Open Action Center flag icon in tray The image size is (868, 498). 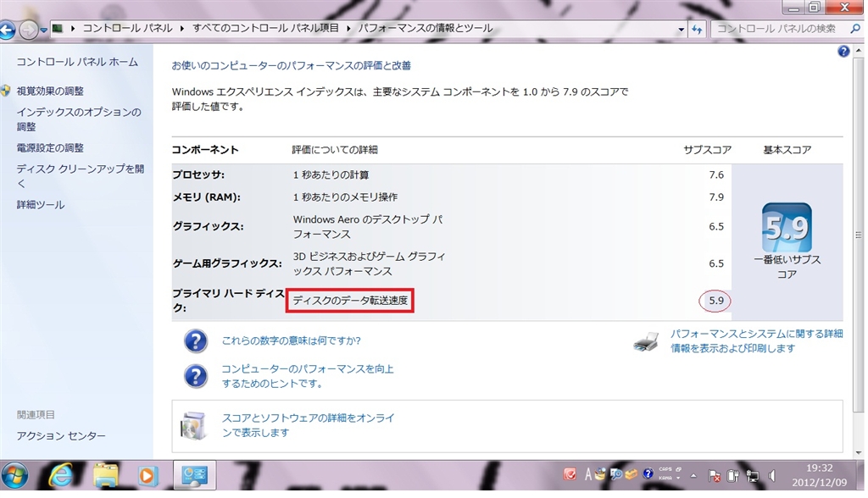714,476
